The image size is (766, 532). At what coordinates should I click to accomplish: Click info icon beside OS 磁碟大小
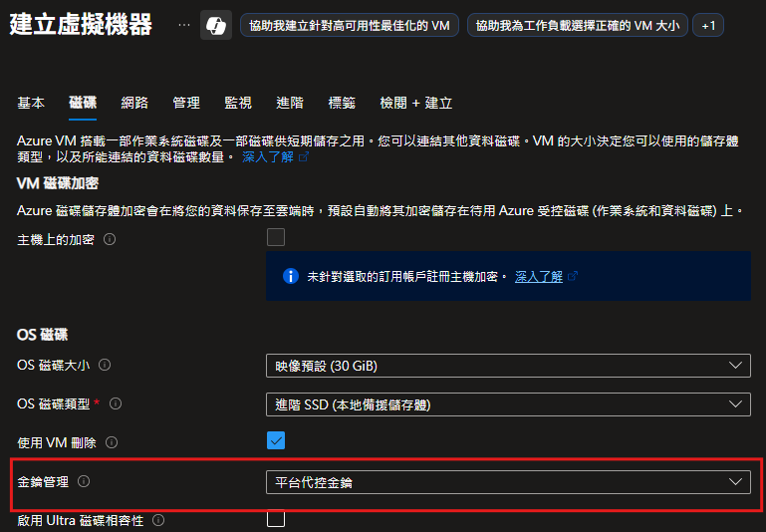(x=105, y=365)
